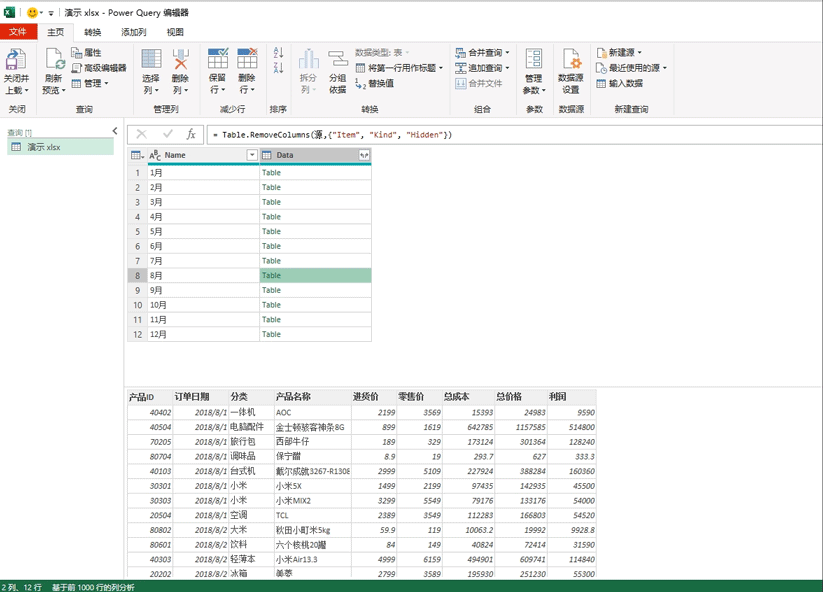Click the Keep Rows (保留行) icon
This screenshot has width=823, height=592.
(x=218, y=59)
